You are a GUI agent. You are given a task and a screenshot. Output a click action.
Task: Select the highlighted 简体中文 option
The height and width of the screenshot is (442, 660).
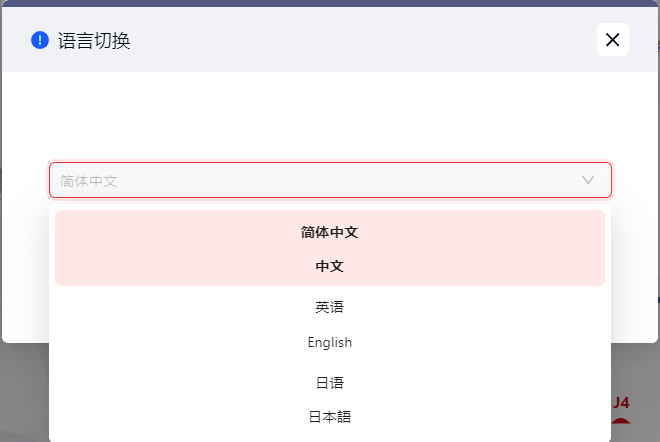tap(330, 232)
